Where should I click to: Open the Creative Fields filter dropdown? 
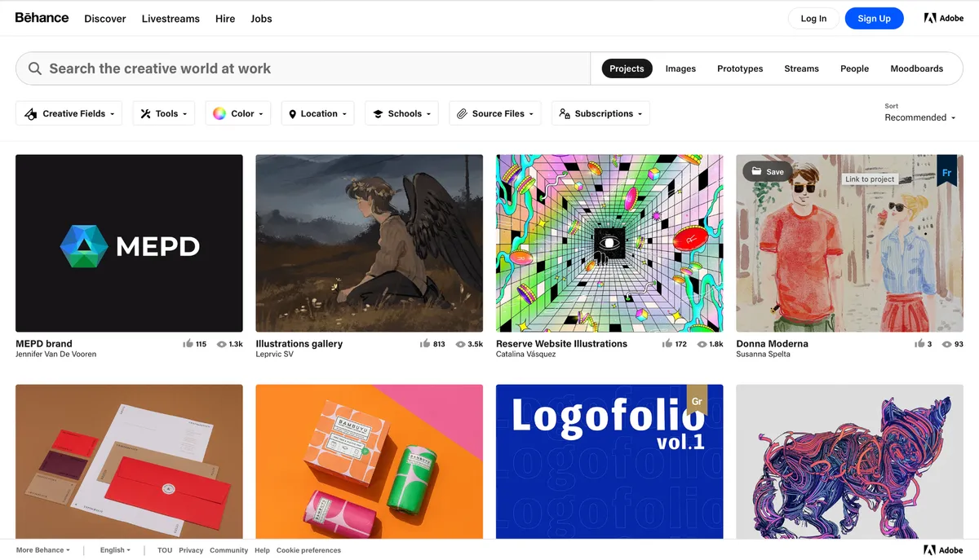pyautogui.click(x=69, y=113)
